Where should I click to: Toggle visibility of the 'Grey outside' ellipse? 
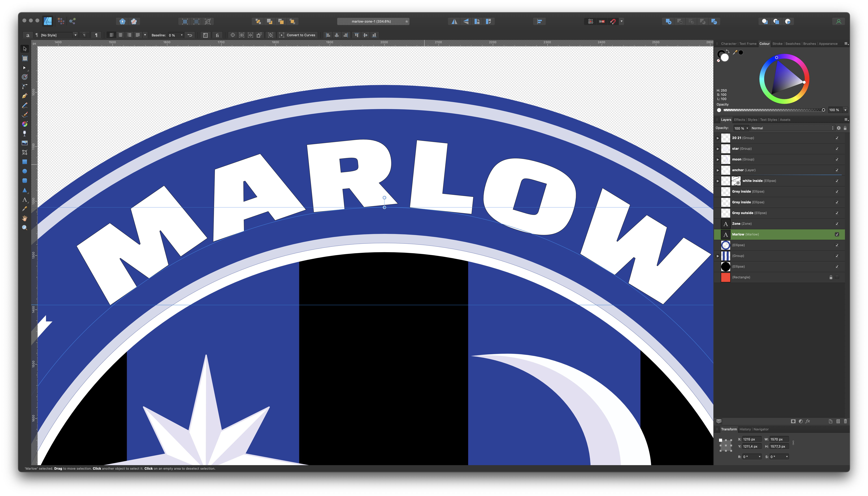[x=837, y=213]
